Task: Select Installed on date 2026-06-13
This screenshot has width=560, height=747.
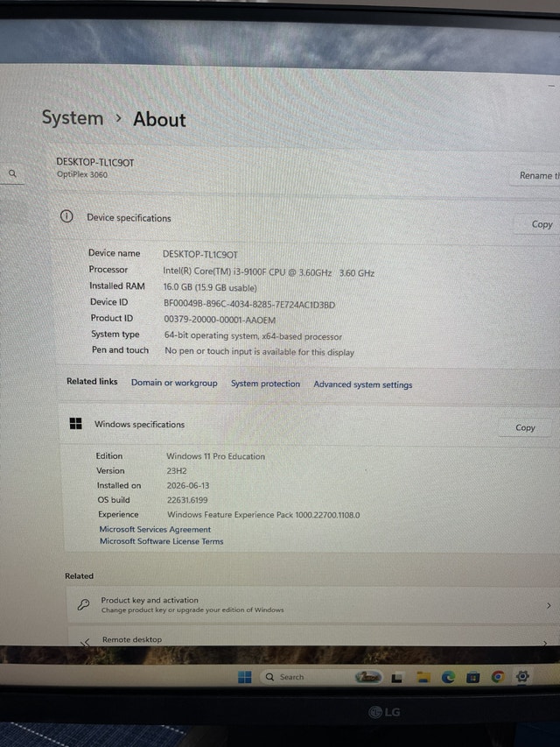Action: click(x=188, y=485)
